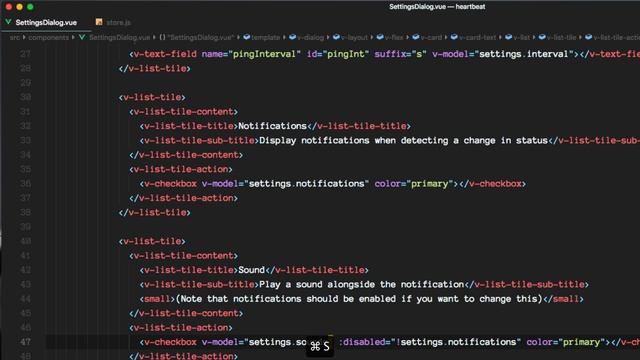Select the SettingsDialog.vue file breadcrumb
Screen dimensions: 640x360
click(x=120, y=38)
